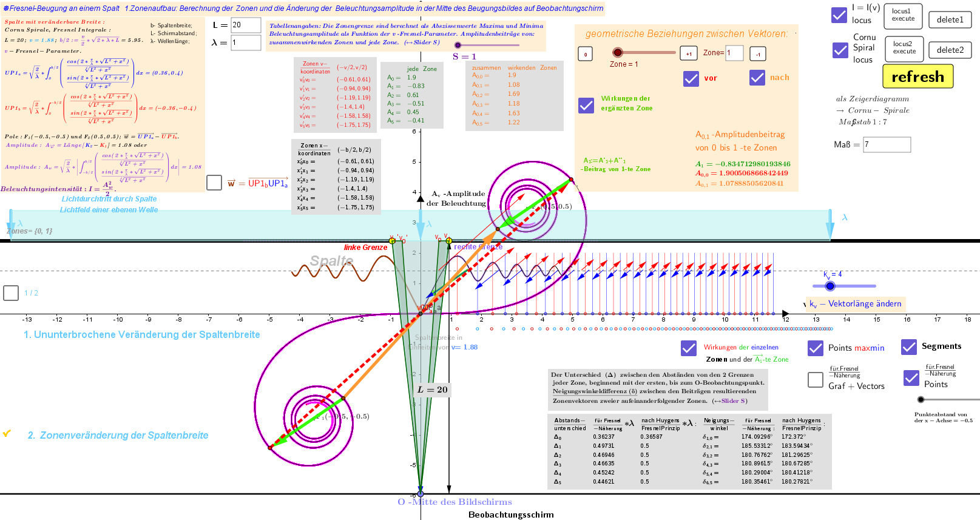Click the 'Beobachtungsschirm' label
This screenshot has height=520, width=980.
click(511, 515)
